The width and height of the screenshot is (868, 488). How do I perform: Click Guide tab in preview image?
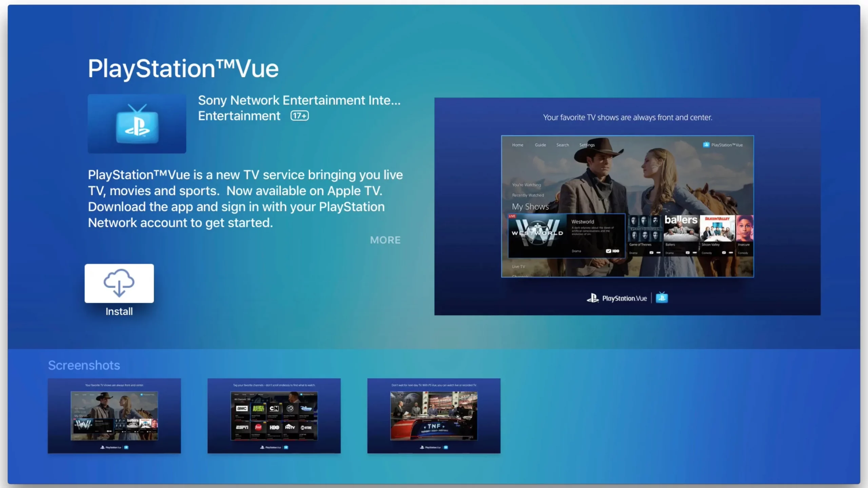click(x=540, y=145)
